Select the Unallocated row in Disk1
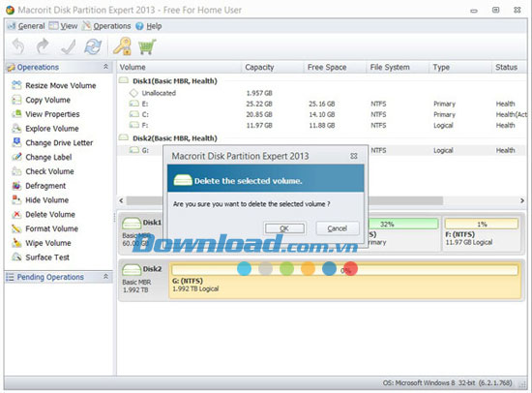532x393 pixels. tap(322, 93)
